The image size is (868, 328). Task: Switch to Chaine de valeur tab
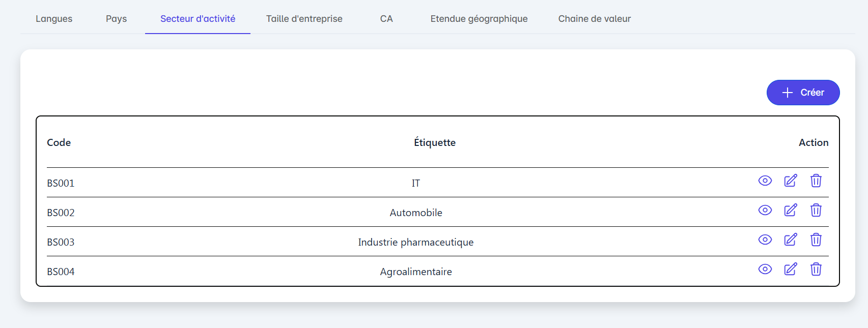(x=594, y=19)
